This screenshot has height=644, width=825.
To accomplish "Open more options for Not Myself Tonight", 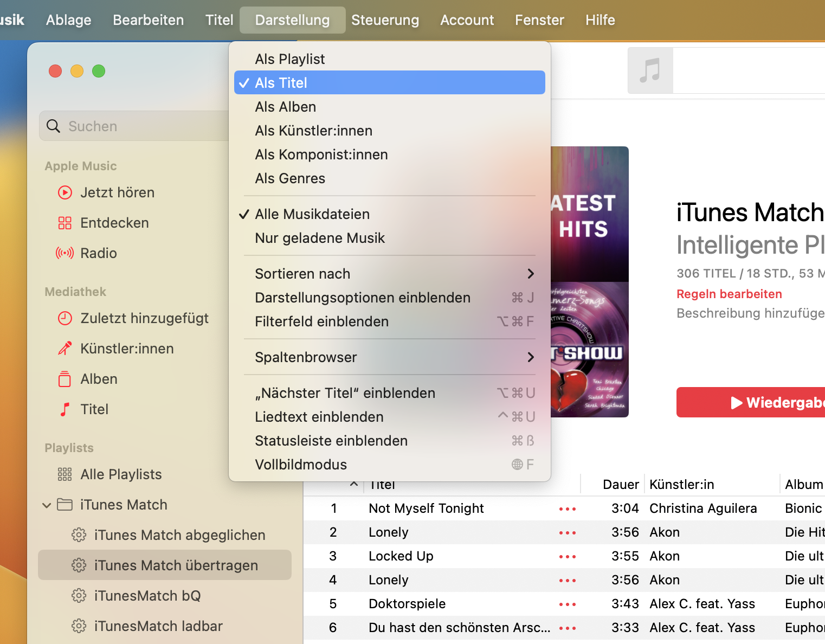I will (568, 509).
